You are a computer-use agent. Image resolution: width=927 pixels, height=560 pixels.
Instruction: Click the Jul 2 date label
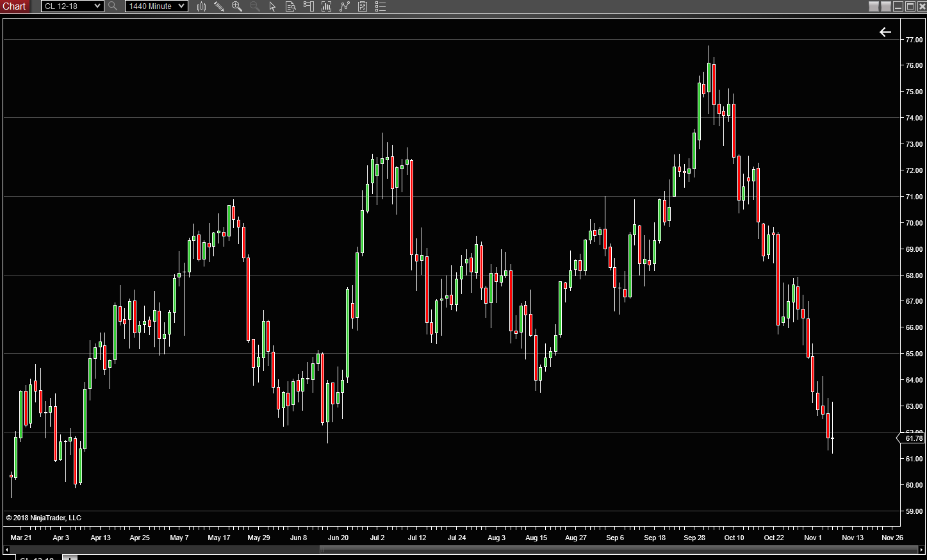pyautogui.click(x=377, y=538)
